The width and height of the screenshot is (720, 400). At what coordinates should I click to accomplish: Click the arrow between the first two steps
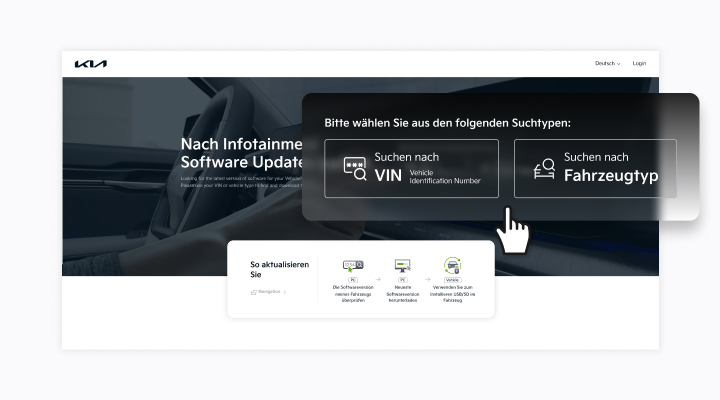point(378,280)
